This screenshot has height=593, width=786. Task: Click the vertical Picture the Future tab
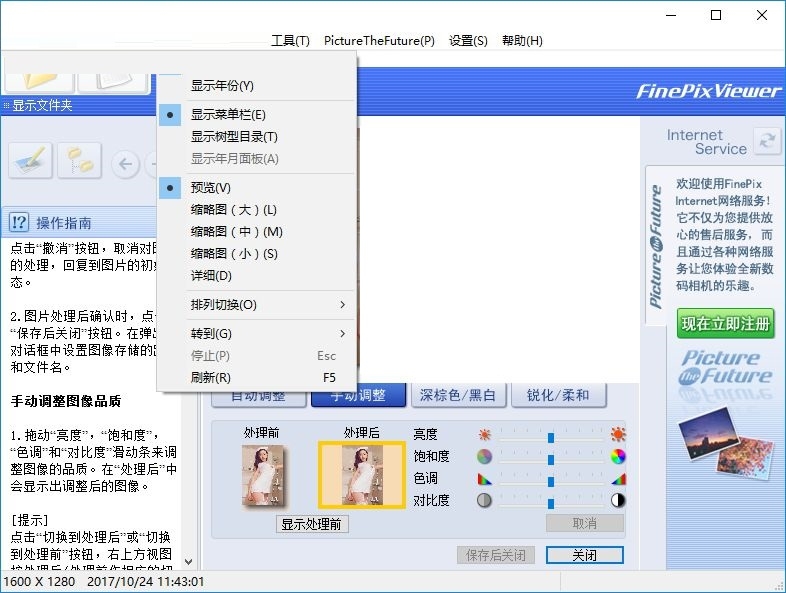point(656,246)
